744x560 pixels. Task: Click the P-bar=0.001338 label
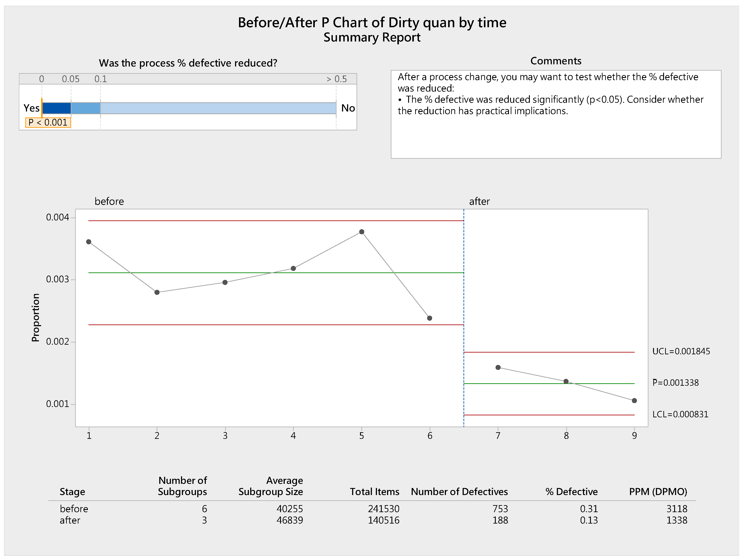coord(675,383)
